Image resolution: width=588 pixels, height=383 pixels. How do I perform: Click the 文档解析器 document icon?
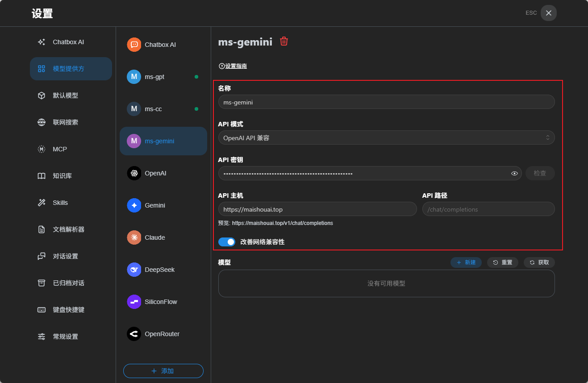click(x=42, y=229)
